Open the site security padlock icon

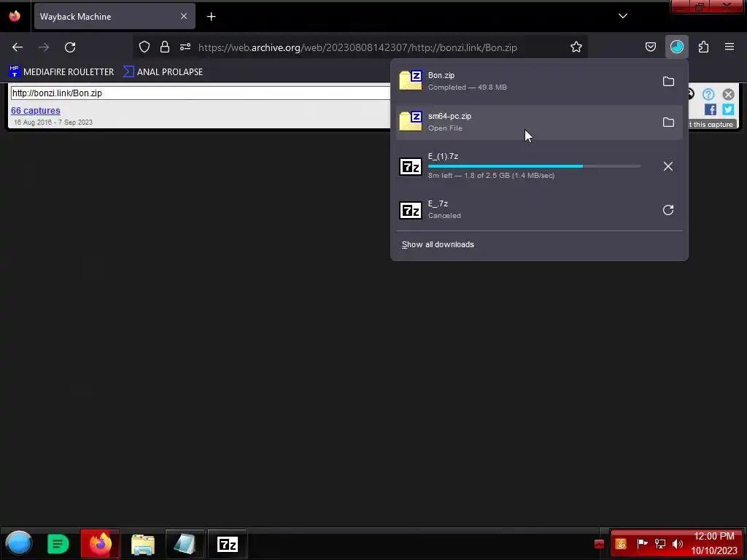[x=165, y=47]
